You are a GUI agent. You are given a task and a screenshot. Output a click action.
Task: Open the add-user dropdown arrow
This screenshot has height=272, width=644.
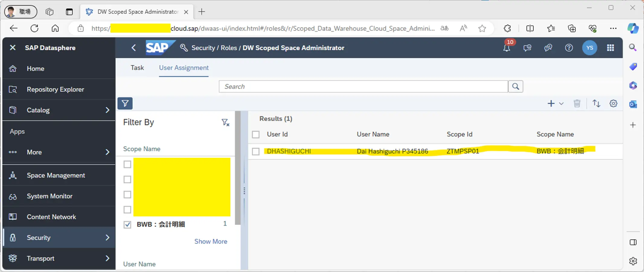point(561,104)
